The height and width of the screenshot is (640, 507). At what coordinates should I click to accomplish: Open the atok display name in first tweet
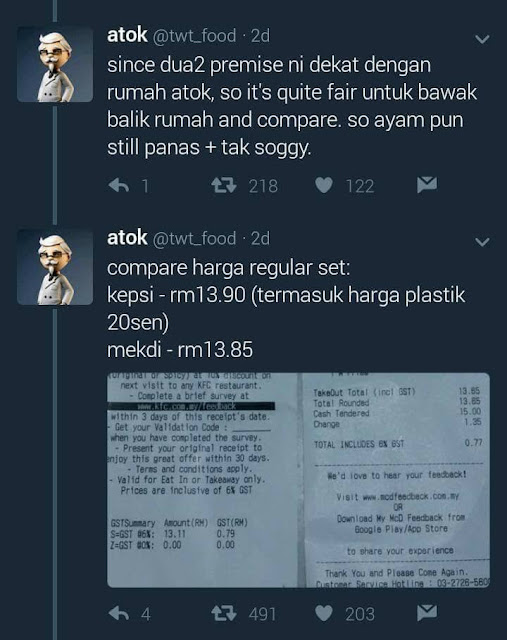127,35
